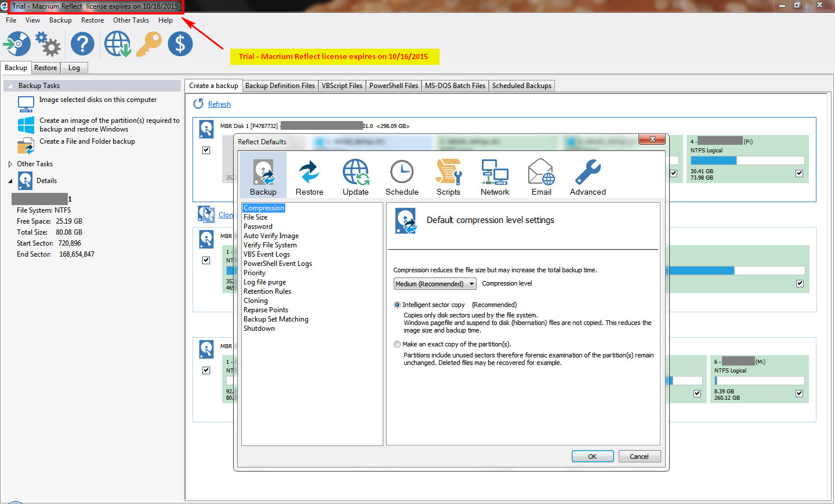Click the Refresh link
Viewport: 835px width, 504px height.
coord(219,104)
